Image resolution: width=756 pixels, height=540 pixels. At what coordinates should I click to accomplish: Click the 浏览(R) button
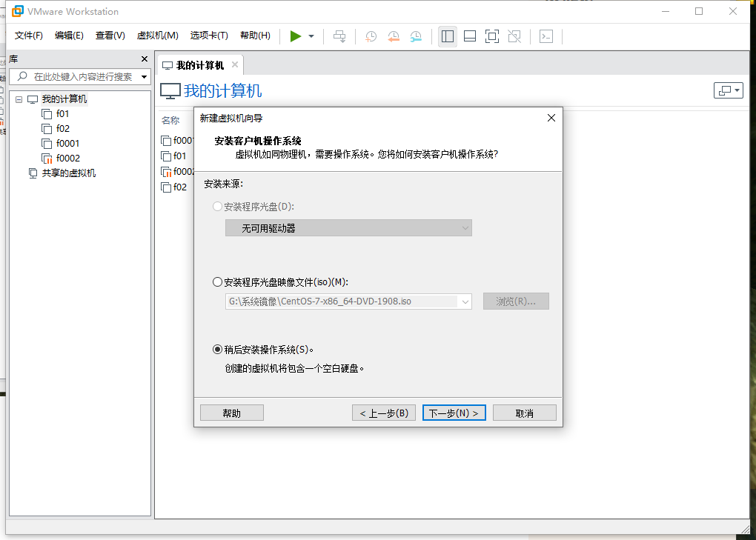(516, 301)
